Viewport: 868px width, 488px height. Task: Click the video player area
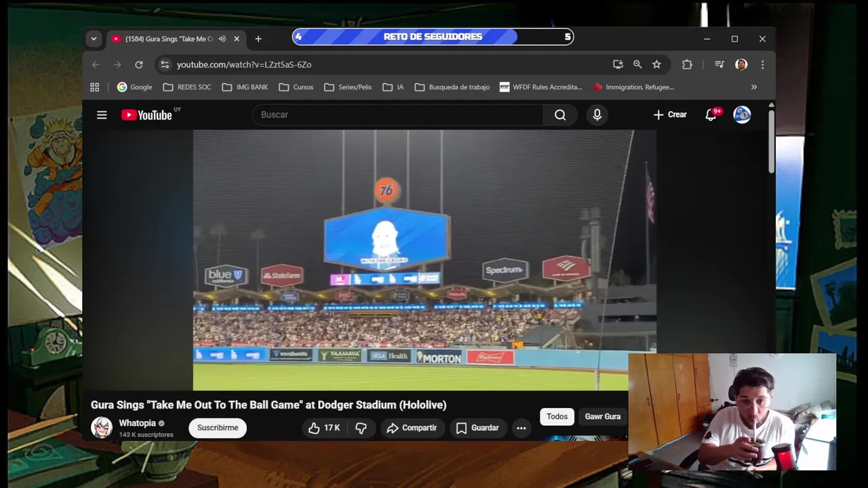[x=425, y=260]
